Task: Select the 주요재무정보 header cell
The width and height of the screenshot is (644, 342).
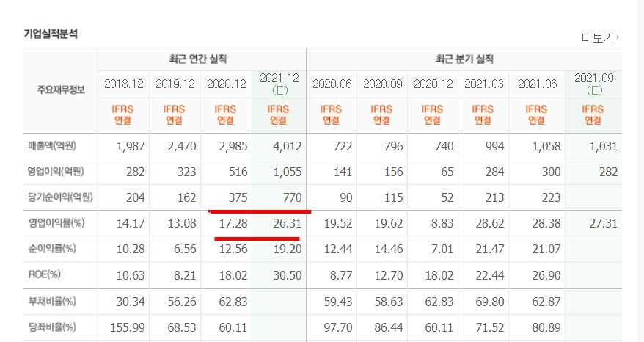Action: tap(61, 90)
